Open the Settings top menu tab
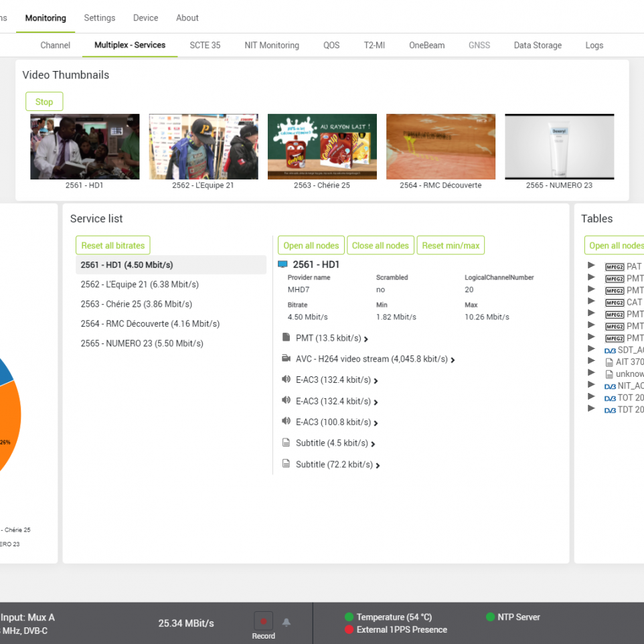 tap(100, 17)
